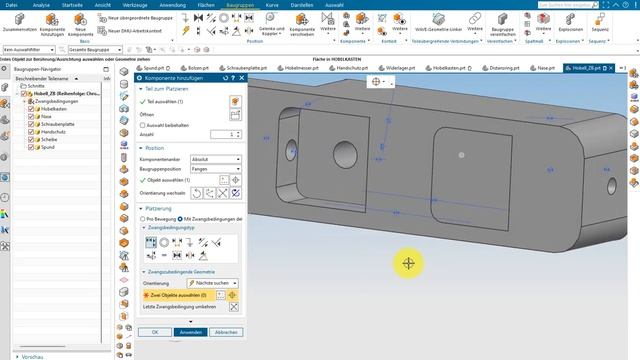Collapse the Zwangsbedingungstyp section
The image size is (640, 360).
tap(144, 228)
